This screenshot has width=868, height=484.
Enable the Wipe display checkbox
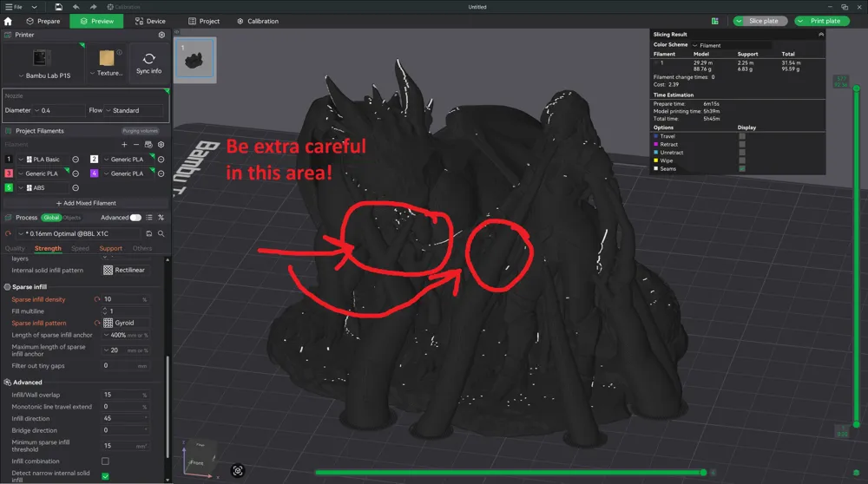(742, 160)
